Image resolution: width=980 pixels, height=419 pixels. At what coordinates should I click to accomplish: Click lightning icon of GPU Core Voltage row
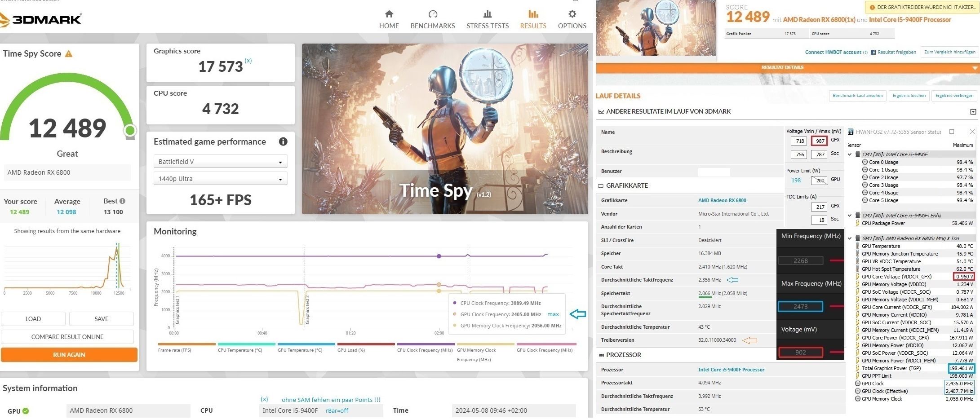tap(858, 277)
